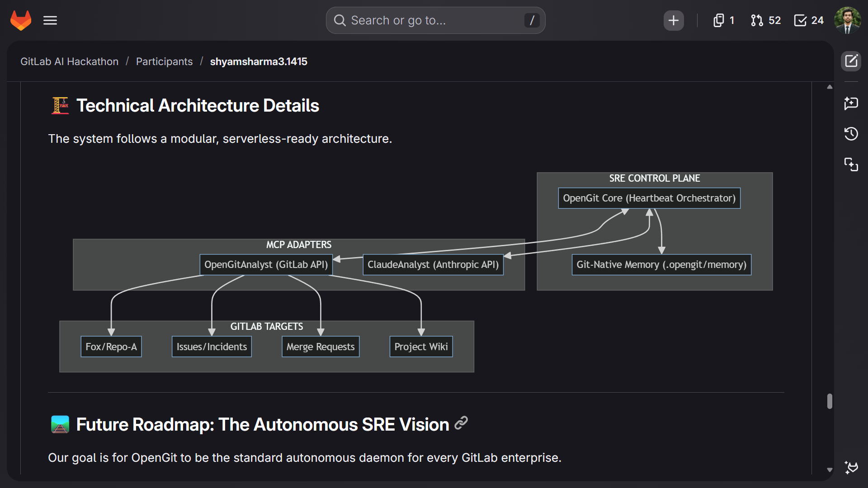The image size is (868, 488).
Task: Open to-do list counter showing 24
Action: pos(809,20)
